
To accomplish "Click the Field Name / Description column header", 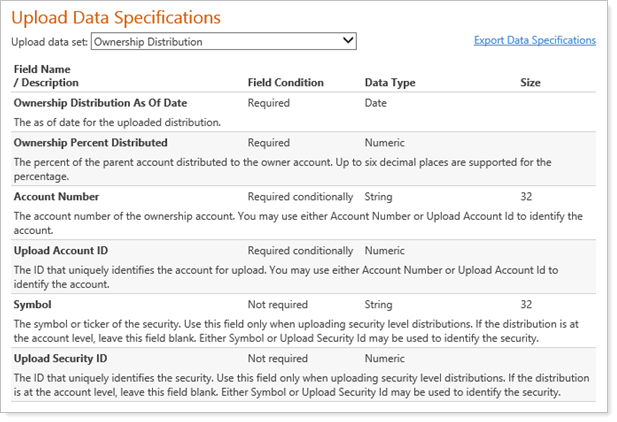I will pos(46,76).
